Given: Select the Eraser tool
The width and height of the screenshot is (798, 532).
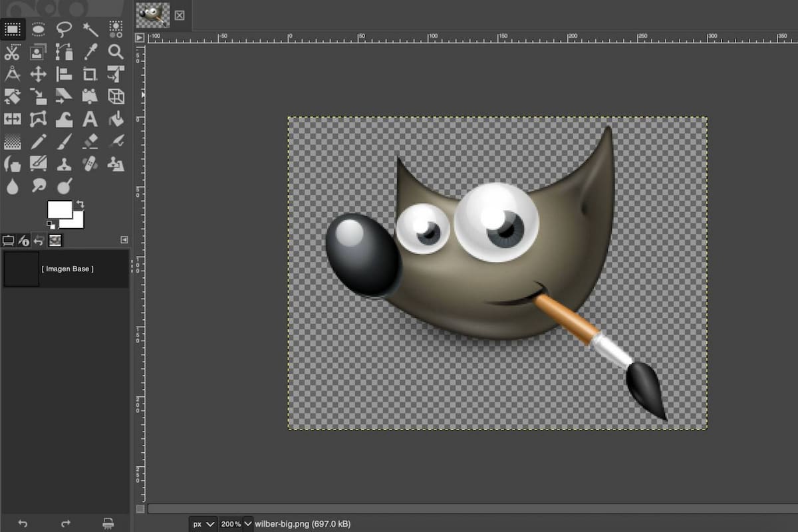Looking at the screenshot, I should [90, 142].
